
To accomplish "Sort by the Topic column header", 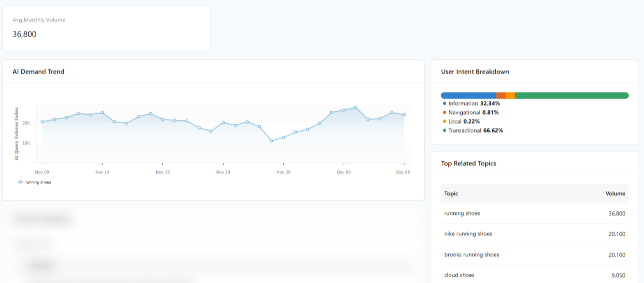I will click(x=451, y=194).
